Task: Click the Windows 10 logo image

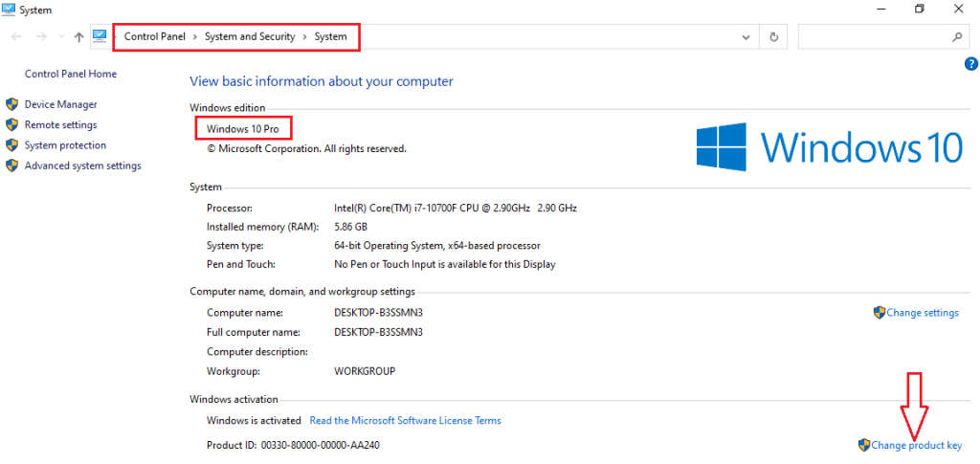Action: 830,146
